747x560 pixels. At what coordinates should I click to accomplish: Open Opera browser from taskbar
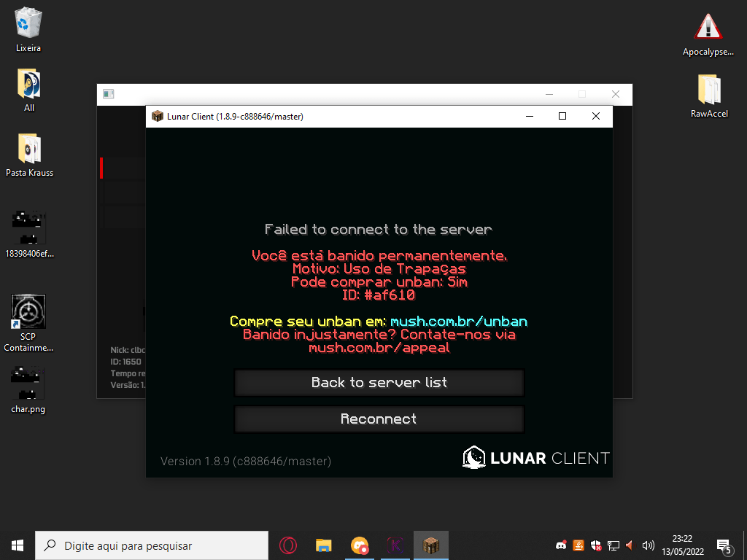[288, 545]
